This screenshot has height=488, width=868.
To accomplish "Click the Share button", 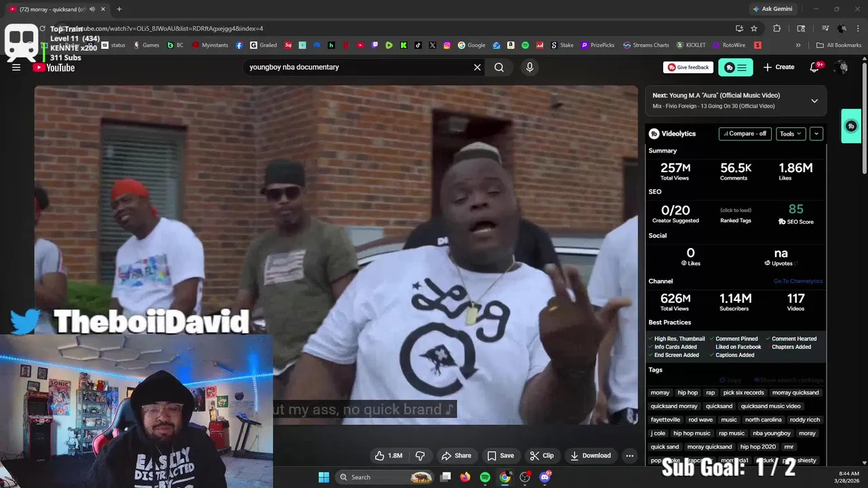I will pos(456,455).
